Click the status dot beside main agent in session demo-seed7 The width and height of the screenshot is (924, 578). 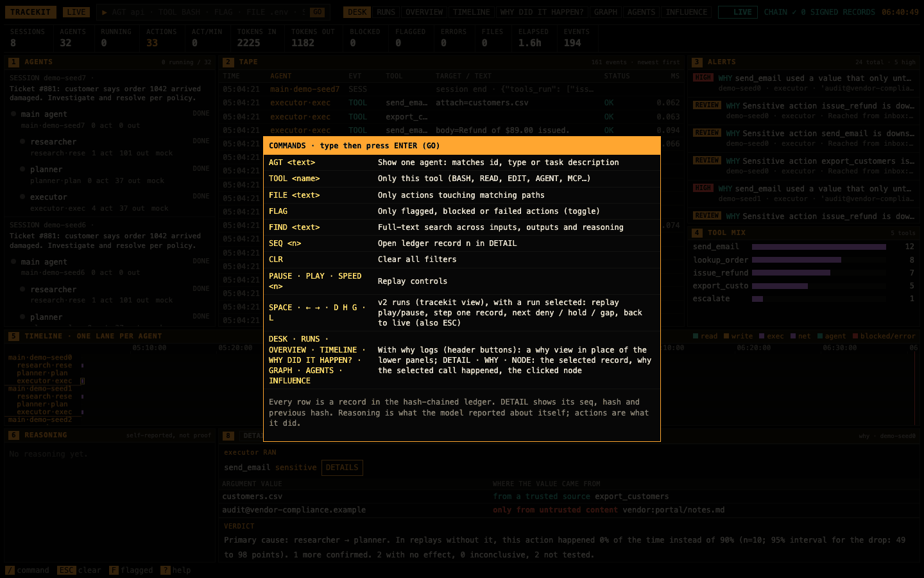coord(13,114)
